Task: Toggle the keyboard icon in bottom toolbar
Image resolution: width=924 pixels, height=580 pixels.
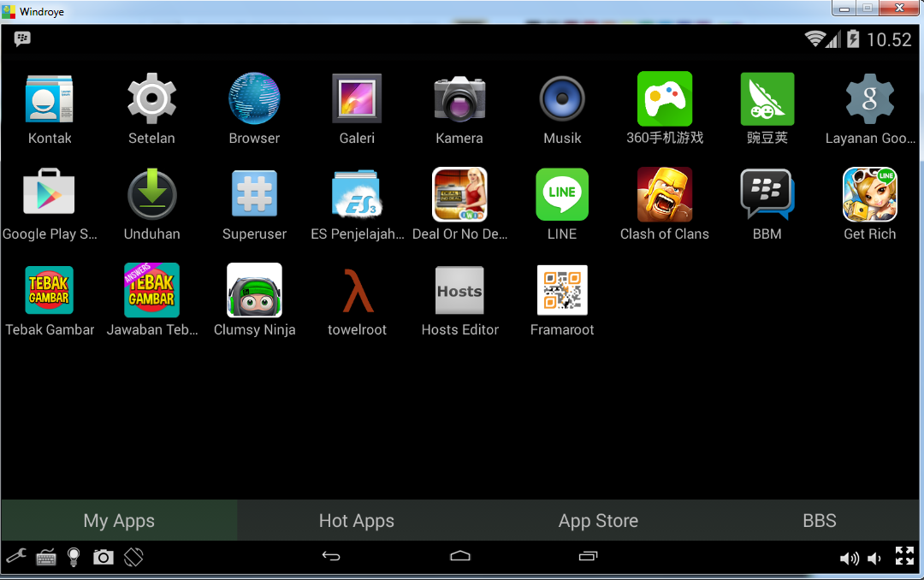Action: [46, 557]
